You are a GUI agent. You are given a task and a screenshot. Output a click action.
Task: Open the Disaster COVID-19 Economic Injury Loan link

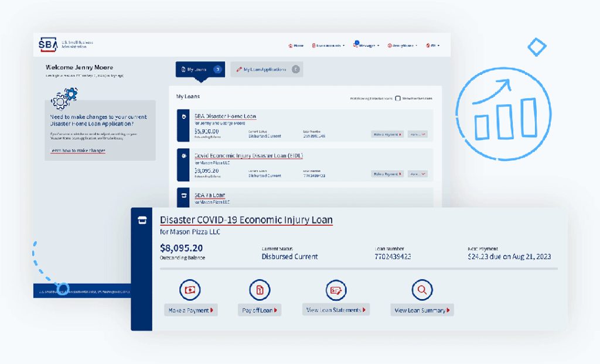[x=246, y=220]
